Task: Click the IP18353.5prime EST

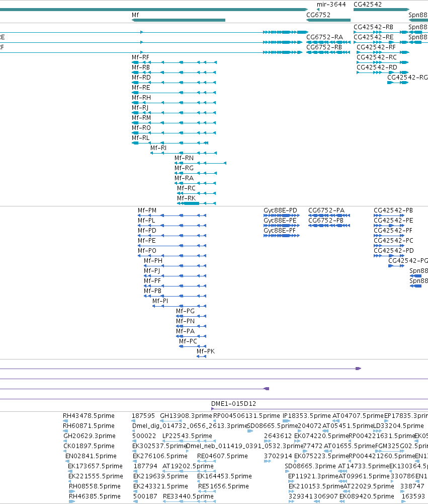Action: [x=286, y=421]
